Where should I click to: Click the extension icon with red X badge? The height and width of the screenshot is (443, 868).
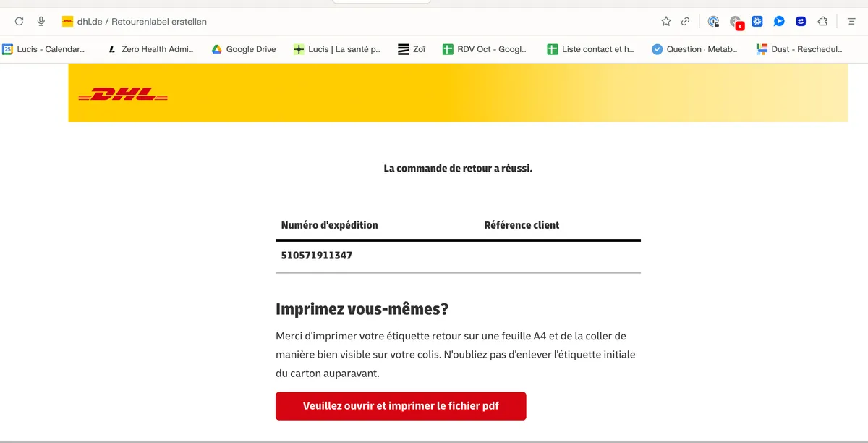coord(735,21)
